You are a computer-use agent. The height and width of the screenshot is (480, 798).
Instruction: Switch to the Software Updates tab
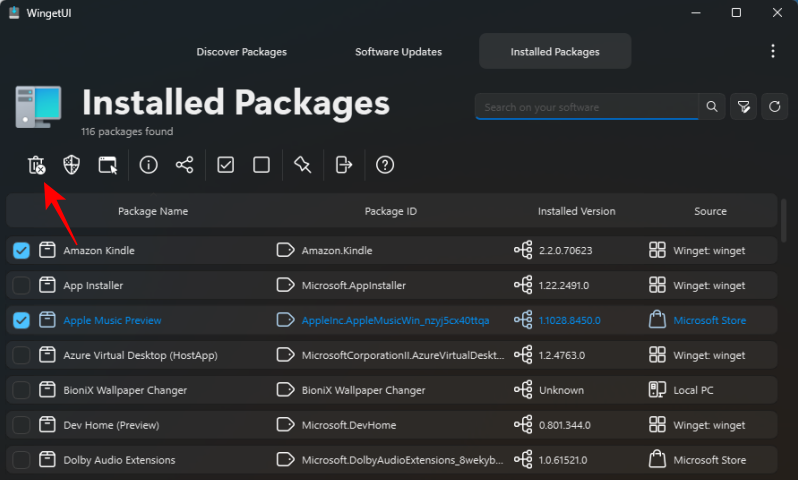pos(398,51)
